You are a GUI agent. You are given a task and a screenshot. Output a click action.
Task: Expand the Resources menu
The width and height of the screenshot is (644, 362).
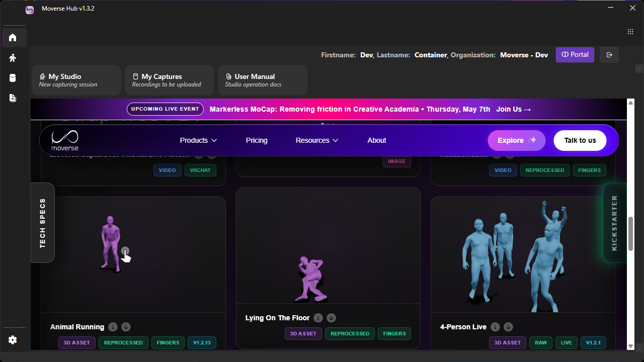tap(317, 140)
